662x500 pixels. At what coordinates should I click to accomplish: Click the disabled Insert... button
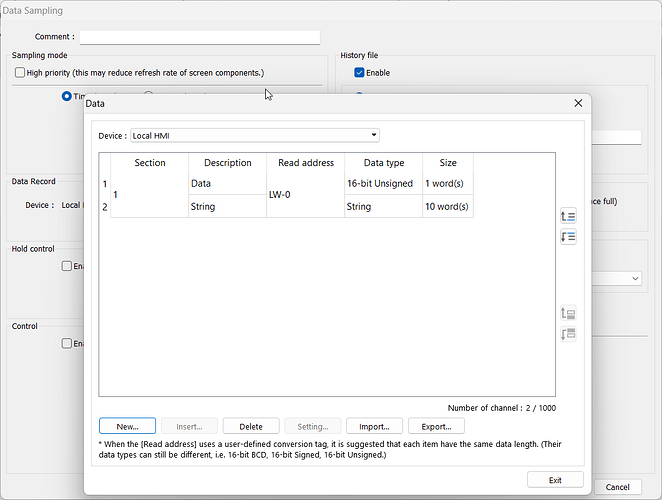pos(189,426)
